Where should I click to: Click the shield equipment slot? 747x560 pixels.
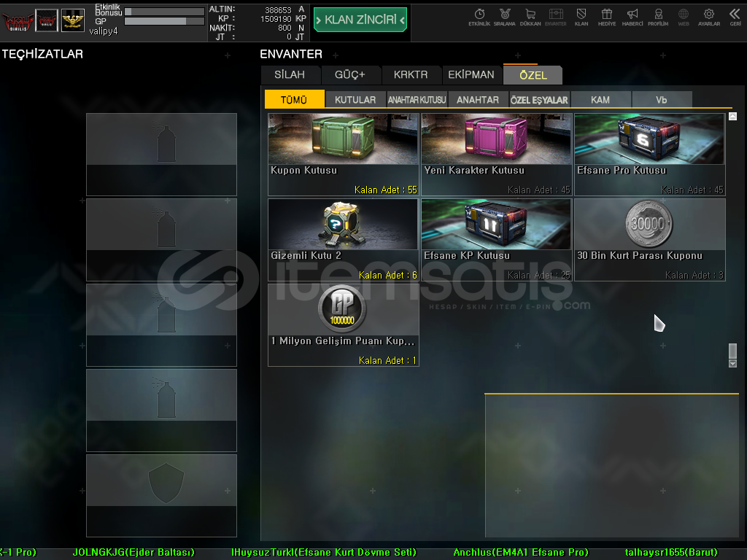tap(161, 495)
